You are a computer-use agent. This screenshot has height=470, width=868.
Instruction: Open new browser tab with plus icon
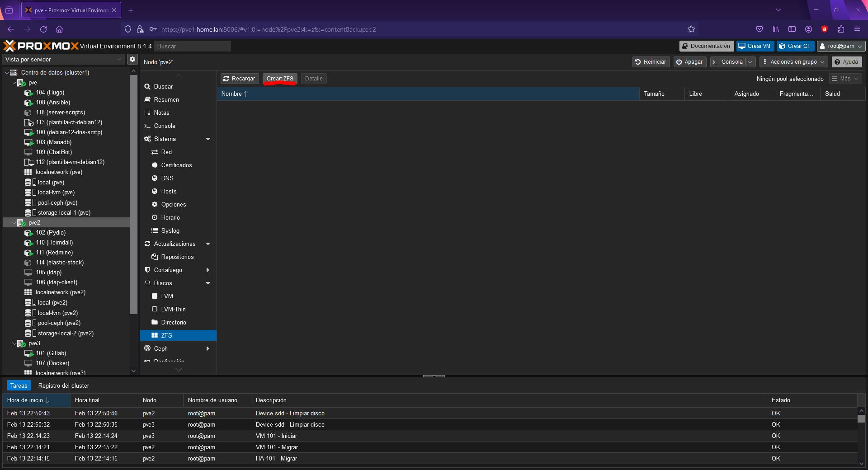[x=131, y=10]
